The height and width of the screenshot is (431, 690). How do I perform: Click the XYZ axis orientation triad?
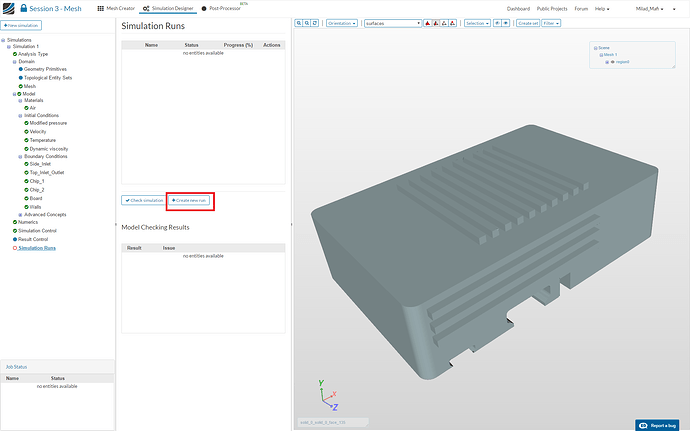328,395
